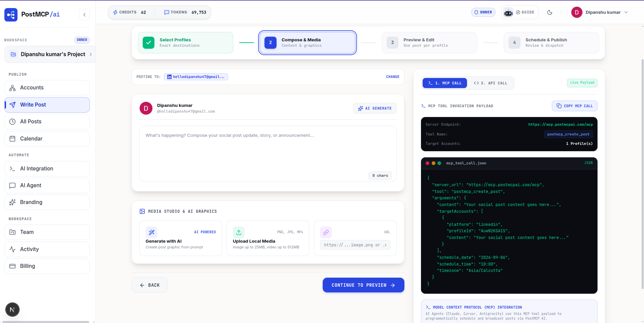Click the sidebar horizontal scrollbar
644x323 pixels.
46,322
